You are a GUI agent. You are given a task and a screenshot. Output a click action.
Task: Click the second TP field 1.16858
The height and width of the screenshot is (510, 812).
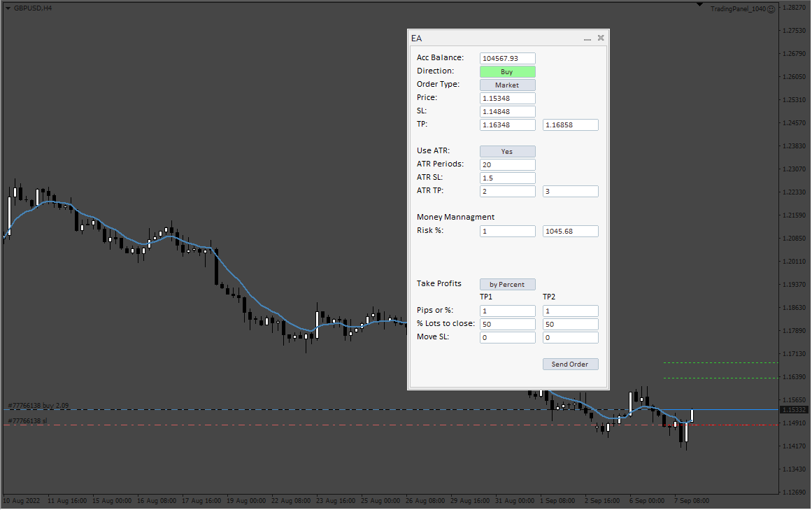[x=570, y=125]
